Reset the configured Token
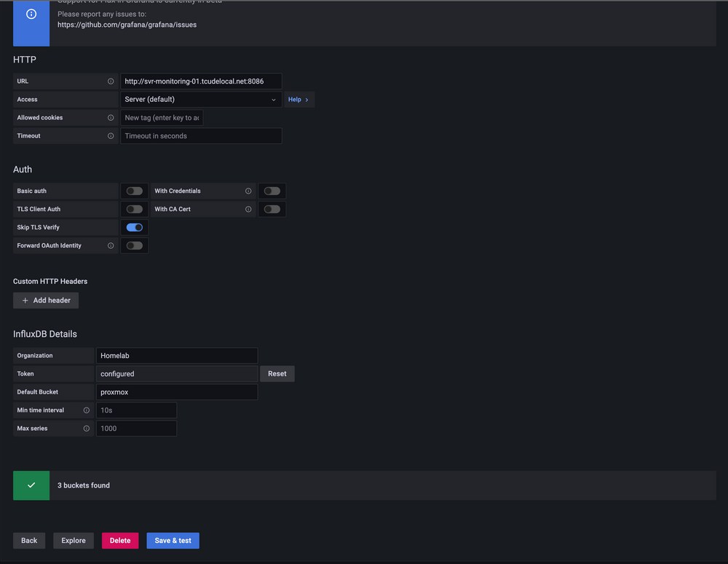Screen dimensions: 728x564 click(277, 373)
